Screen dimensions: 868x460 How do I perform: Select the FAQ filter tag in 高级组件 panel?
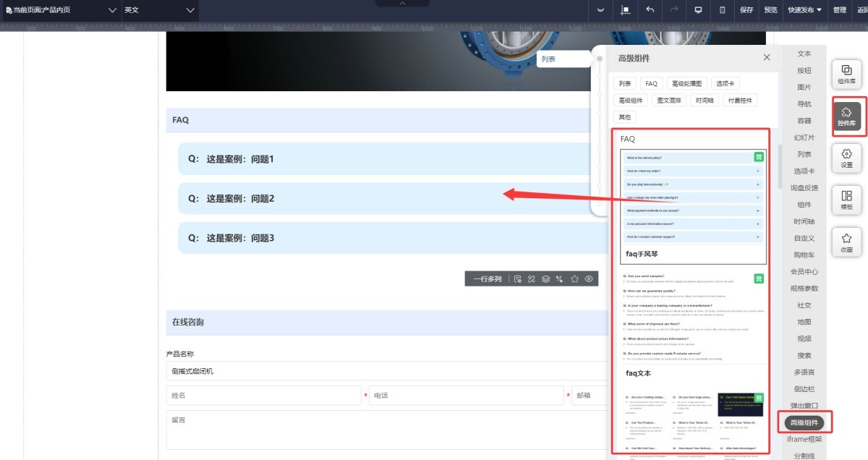[x=651, y=84]
